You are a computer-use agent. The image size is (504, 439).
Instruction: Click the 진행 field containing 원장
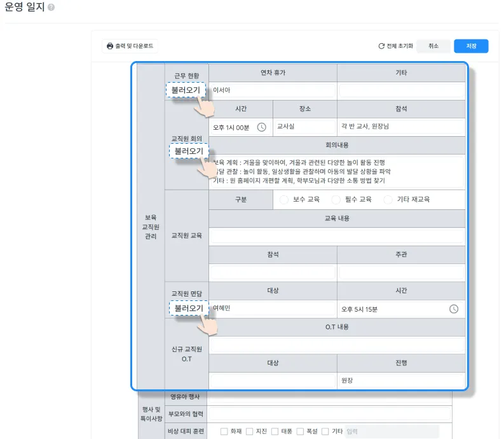(402, 380)
